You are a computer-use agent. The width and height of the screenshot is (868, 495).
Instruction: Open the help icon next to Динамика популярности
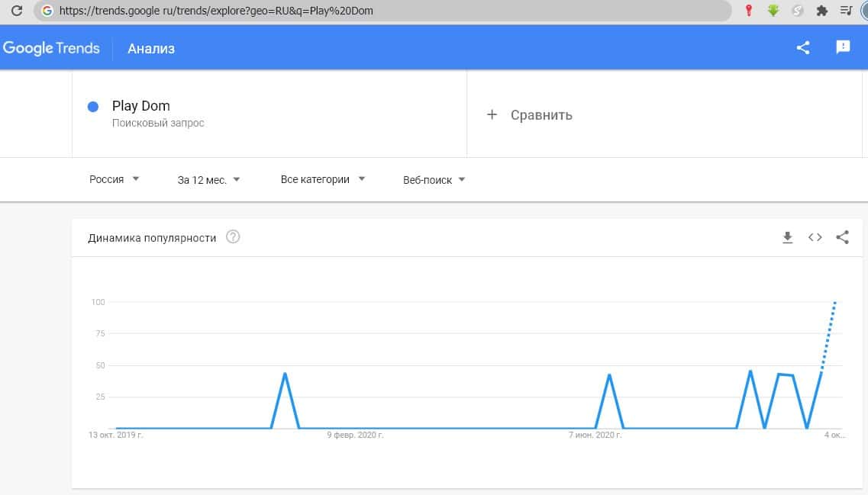234,237
